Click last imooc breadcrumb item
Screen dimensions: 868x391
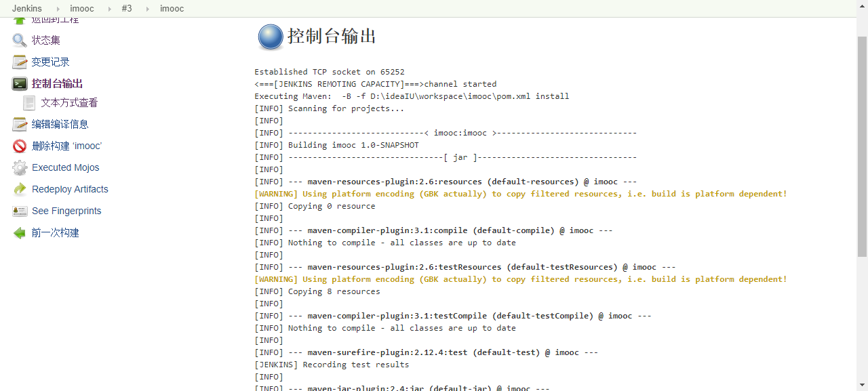click(172, 8)
